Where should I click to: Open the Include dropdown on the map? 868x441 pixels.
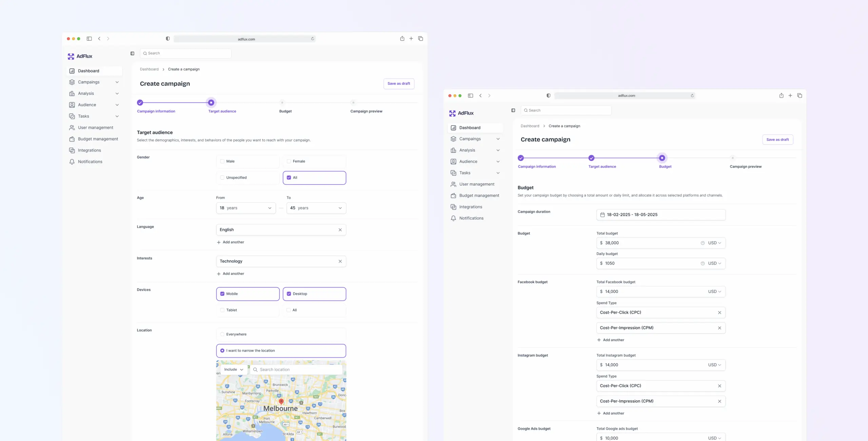tap(234, 370)
